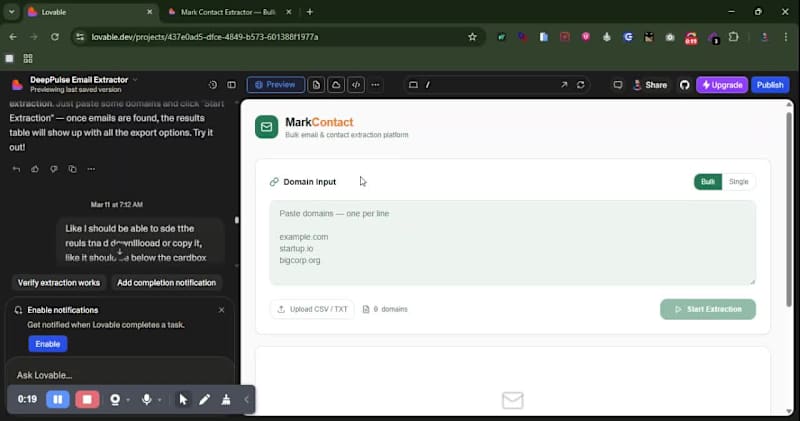Collapse the recorder toolbar chevron
This screenshot has height=421, width=800.
pyautogui.click(x=246, y=400)
